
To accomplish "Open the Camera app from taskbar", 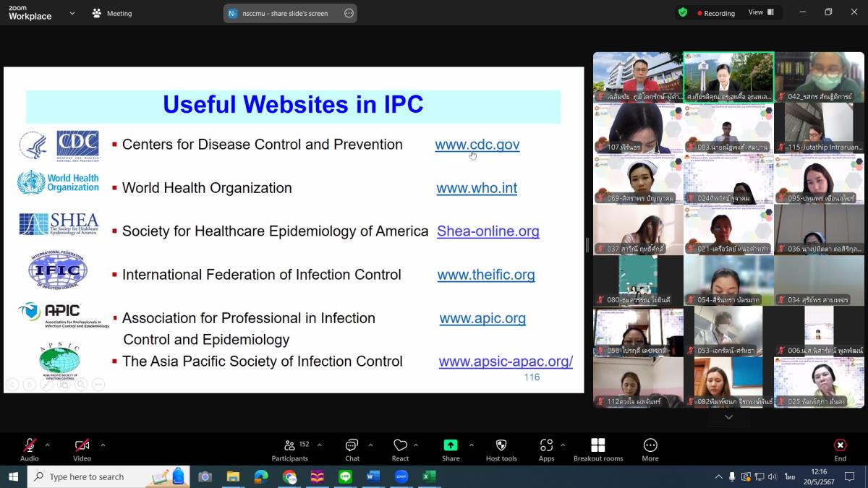I will click(205, 476).
